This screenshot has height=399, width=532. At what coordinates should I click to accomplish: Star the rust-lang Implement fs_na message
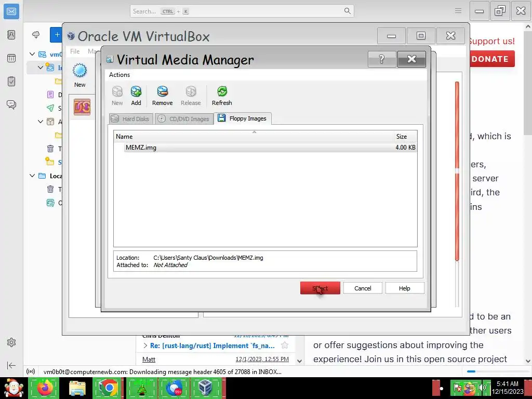coord(285,345)
